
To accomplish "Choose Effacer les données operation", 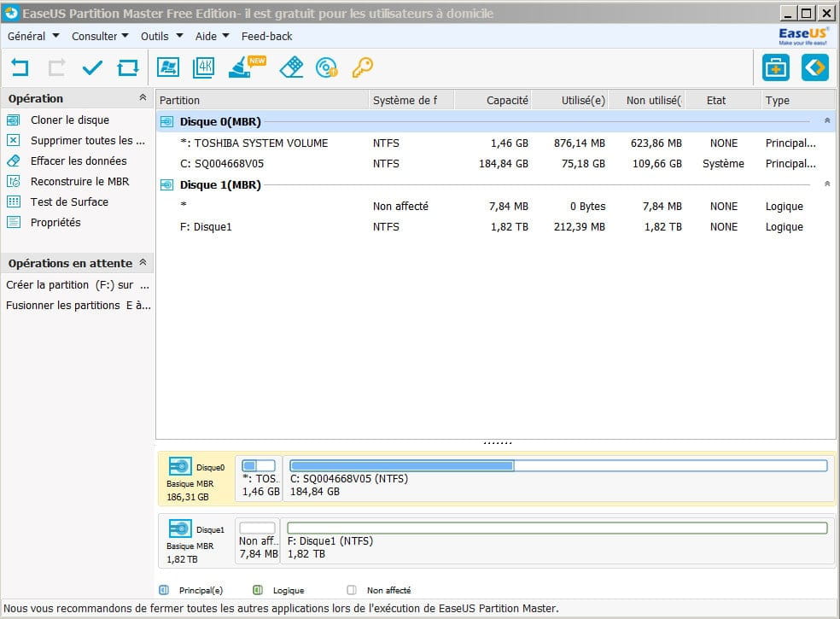I will 79,161.
